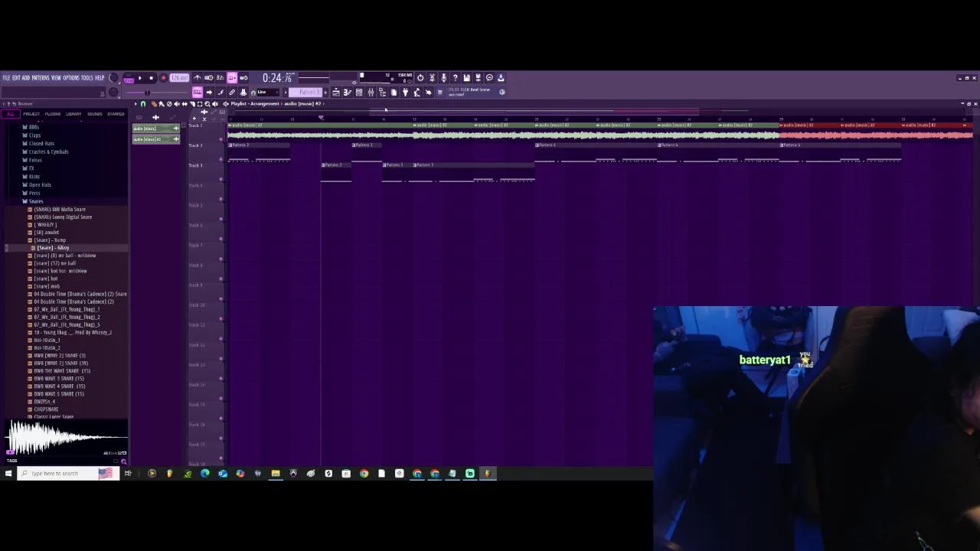Open the TOOLS menu
This screenshot has height=551, width=980.
(x=87, y=78)
